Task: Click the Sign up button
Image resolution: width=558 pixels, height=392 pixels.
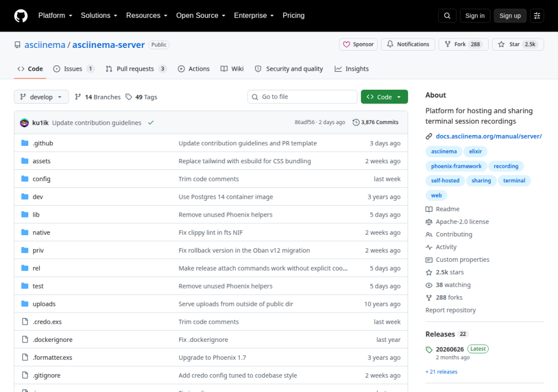Action: coord(510,16)
